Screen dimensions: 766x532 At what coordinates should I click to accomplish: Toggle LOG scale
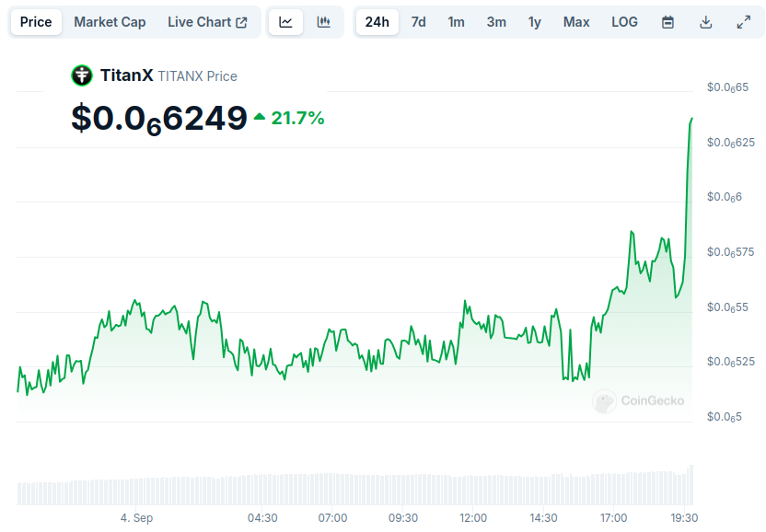[624, 22]
